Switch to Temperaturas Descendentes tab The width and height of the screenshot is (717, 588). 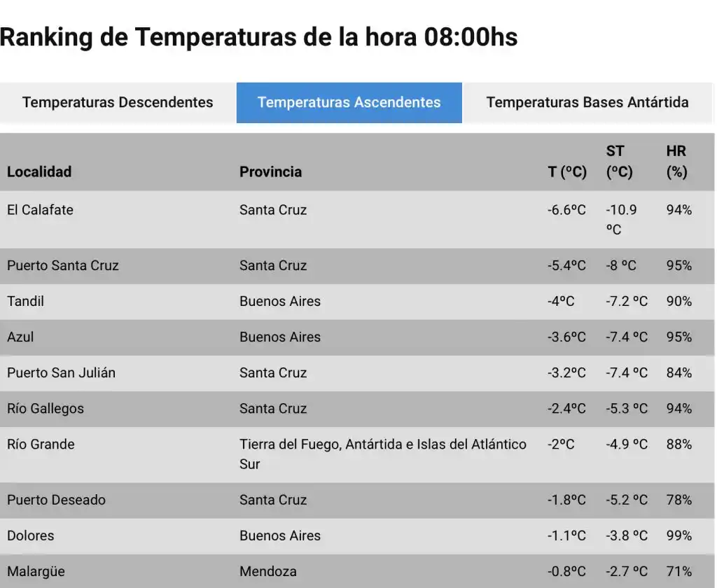click(x=118, y=102)
